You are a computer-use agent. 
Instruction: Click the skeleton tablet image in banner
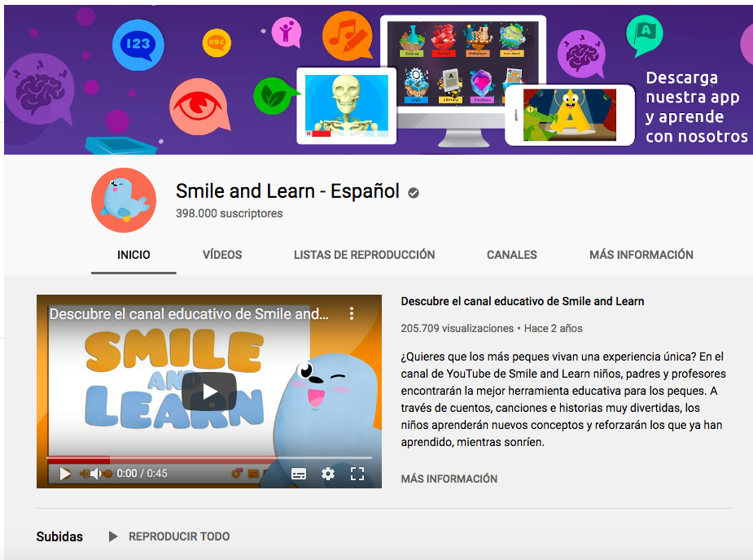347,106
